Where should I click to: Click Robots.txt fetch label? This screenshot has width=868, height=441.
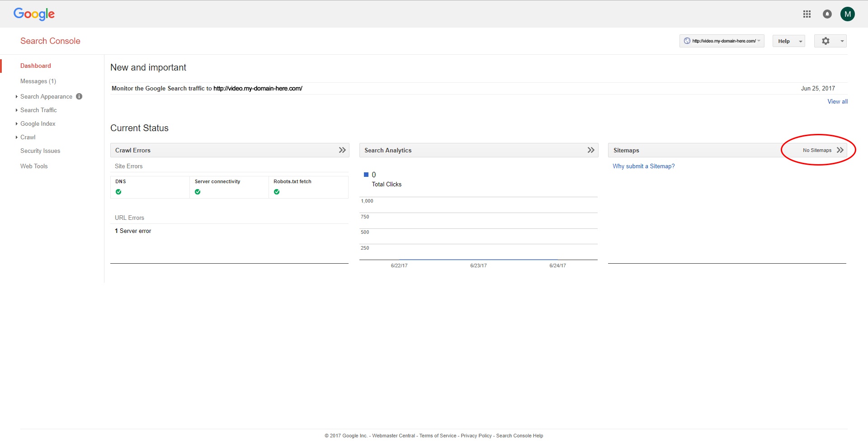pos(292,181)
